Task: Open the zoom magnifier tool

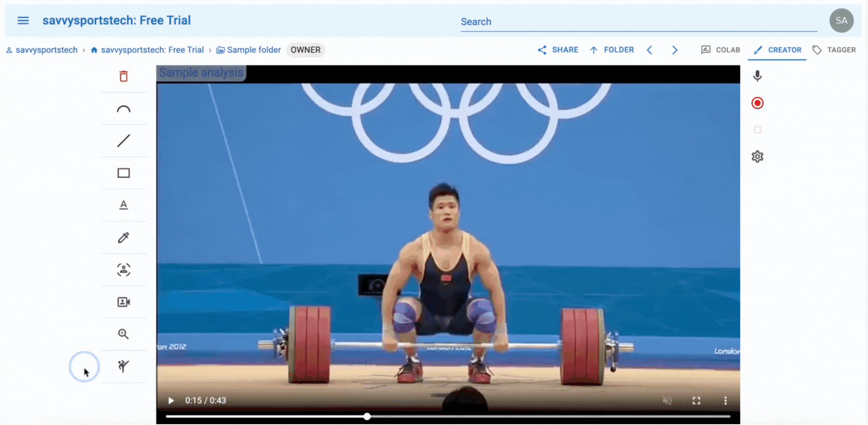Action: point(123,334)
